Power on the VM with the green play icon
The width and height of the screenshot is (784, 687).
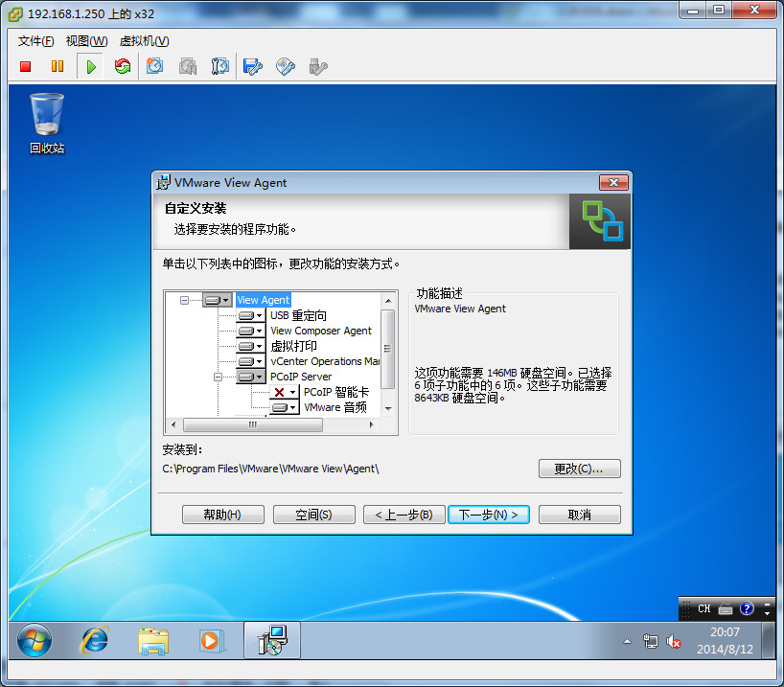point(90,66)
